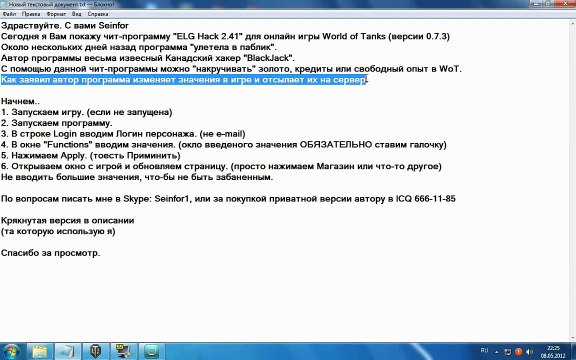This screenshot has height=360, width=576.
Task: Click the Show Desktop strip
Action: tap(574, 352)
